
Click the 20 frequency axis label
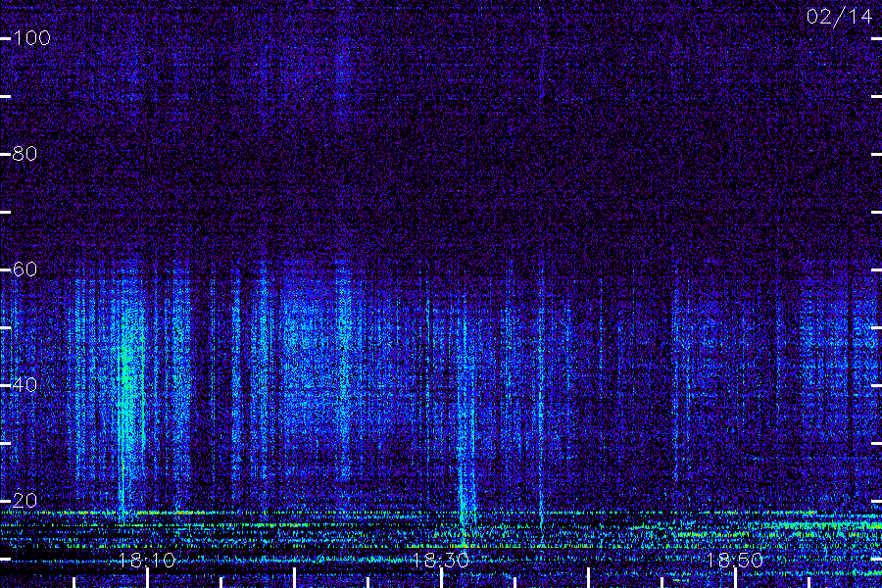[24, 500]
